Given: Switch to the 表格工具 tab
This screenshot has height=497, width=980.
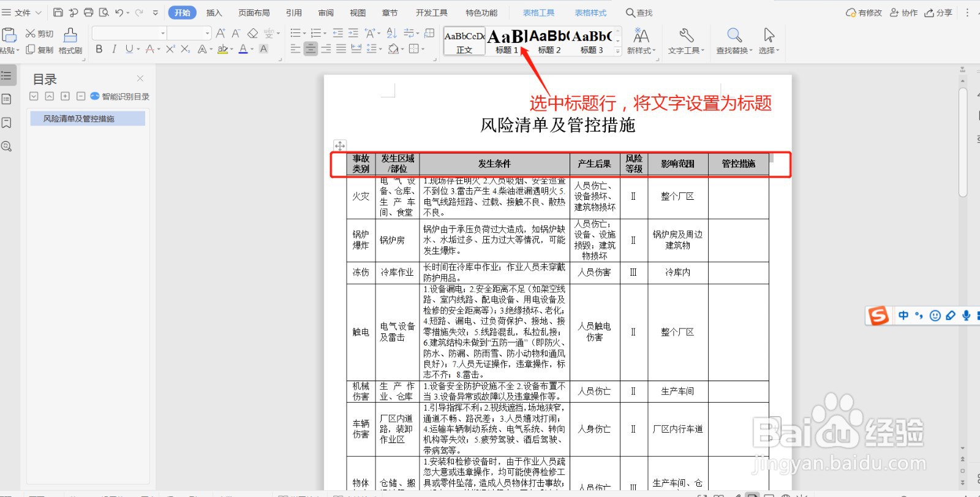Looking at the screenshot, I should 538,12.
